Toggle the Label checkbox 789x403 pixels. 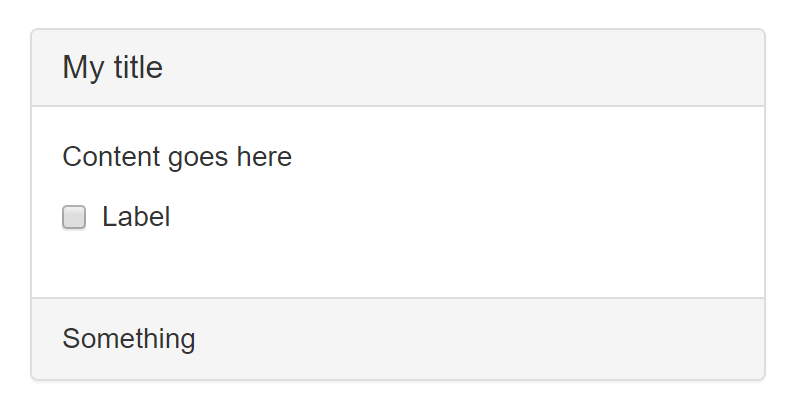point(74,217)
